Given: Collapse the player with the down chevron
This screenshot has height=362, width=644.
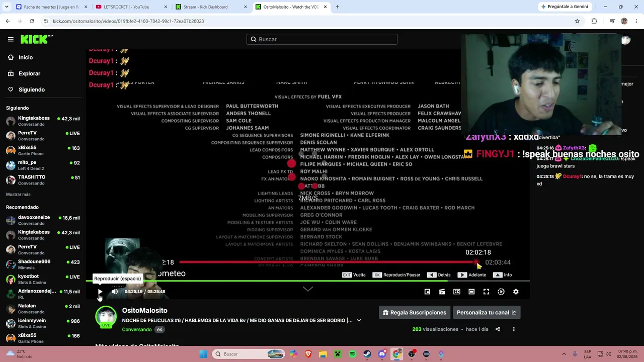Looking at the screenshot, I should tap(308, 289).
